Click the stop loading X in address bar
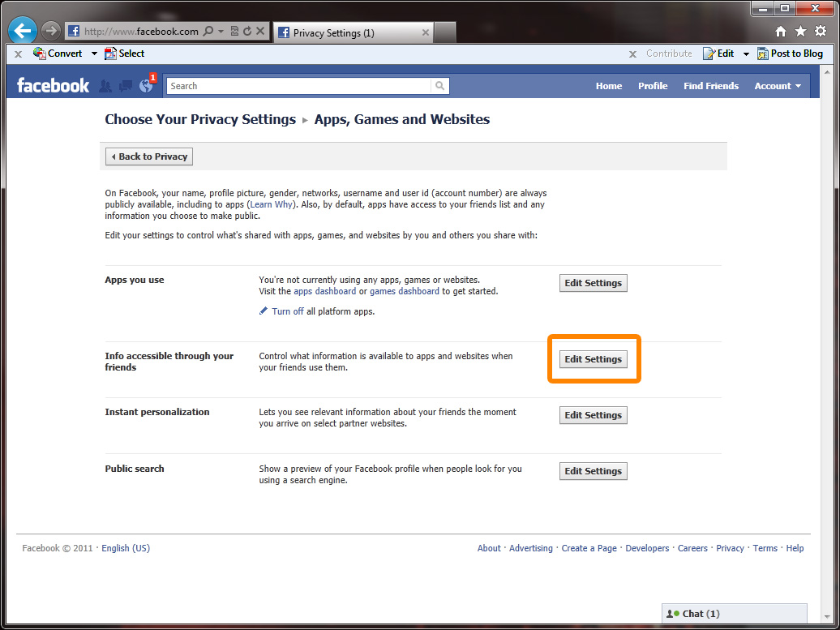Viewport: 840px width, 630px height. pos(259,31)
